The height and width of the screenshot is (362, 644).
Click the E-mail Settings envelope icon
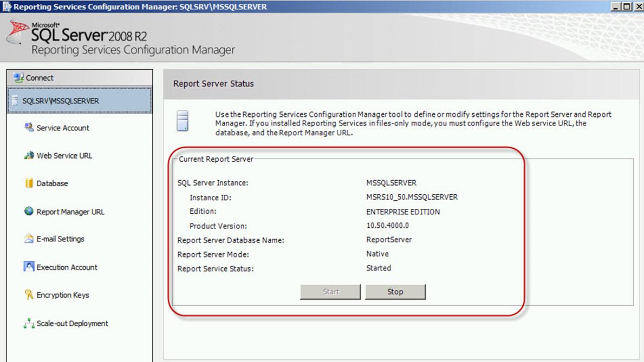pyautogui.click(x=29, y=239)
